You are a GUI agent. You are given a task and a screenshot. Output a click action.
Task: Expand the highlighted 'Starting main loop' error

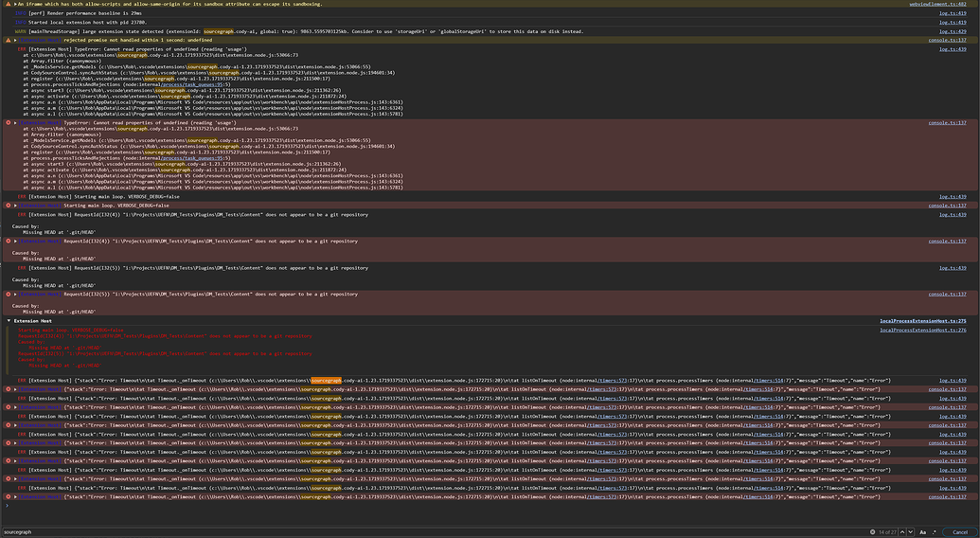tap(15, 206)
